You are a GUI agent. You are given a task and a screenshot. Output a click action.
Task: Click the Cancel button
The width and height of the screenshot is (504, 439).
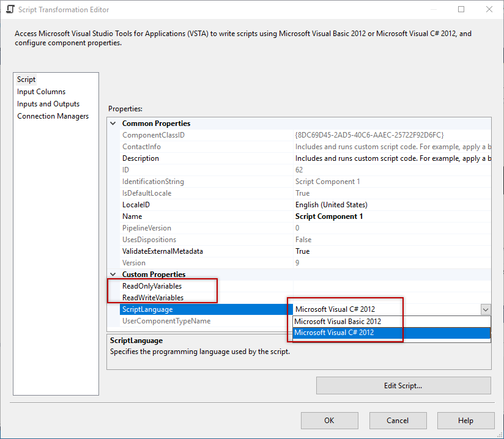coord(398,421)
